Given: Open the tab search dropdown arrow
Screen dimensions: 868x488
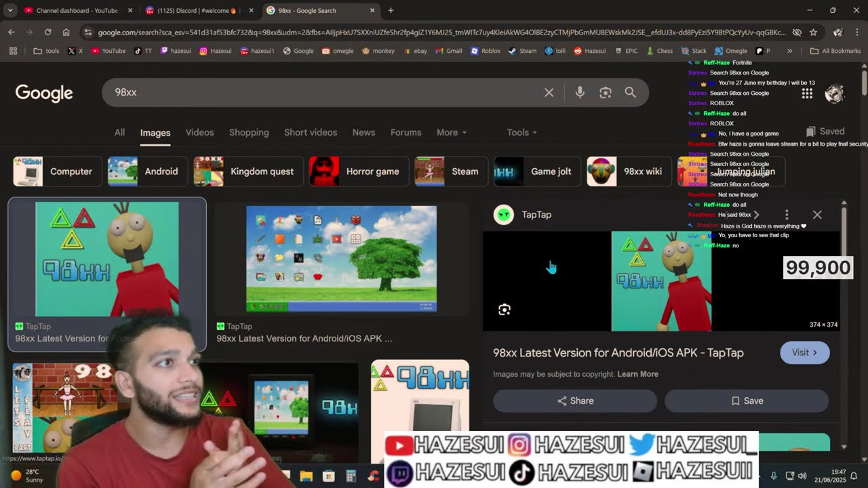Looking at the screenshot, I should point(9,10).
